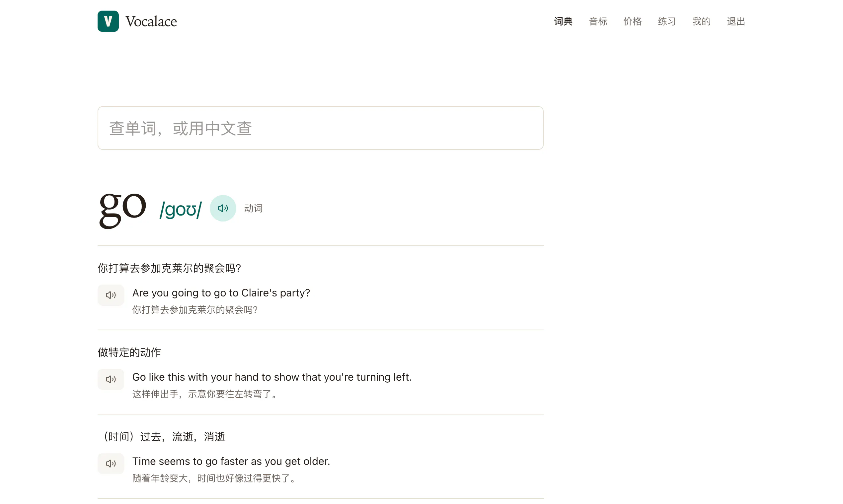843x504 pixels.
Task: Click the Vocalace green V logo icon
Action: [108, 21]
